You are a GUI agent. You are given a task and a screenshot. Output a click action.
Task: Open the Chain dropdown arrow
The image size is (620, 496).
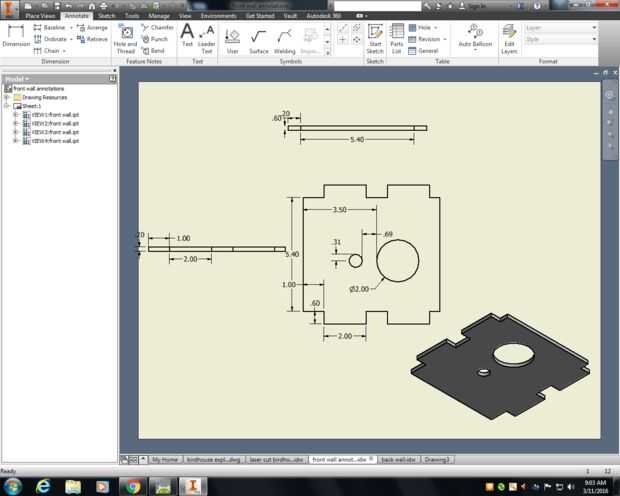(x=64, y=51)
